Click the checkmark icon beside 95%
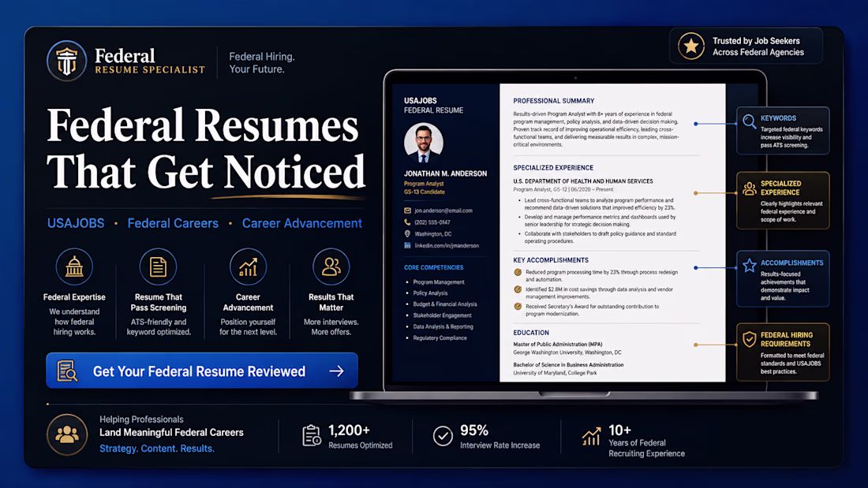Image resolution: width=868 pixels, height=488 pixels. [x=443, y=436]
